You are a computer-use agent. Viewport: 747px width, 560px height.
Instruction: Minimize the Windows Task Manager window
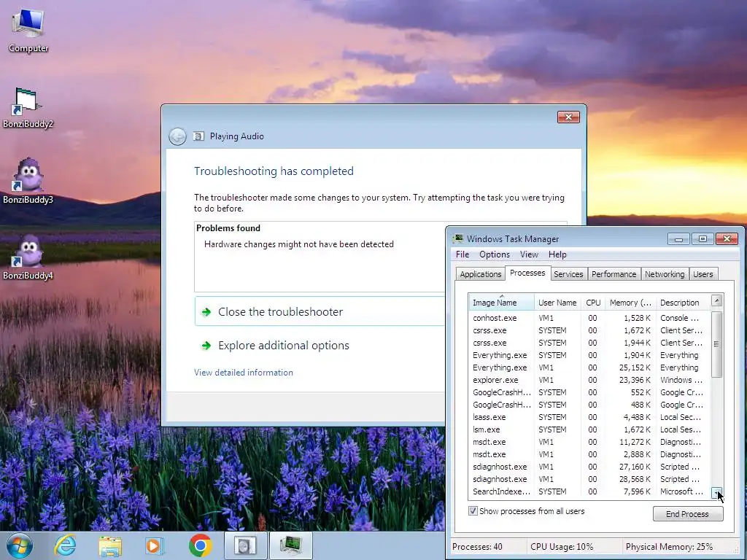click(678, 238)
